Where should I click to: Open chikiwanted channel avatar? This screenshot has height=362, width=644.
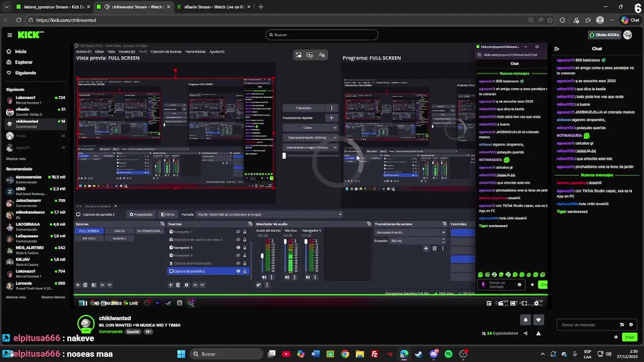(86, 323)
